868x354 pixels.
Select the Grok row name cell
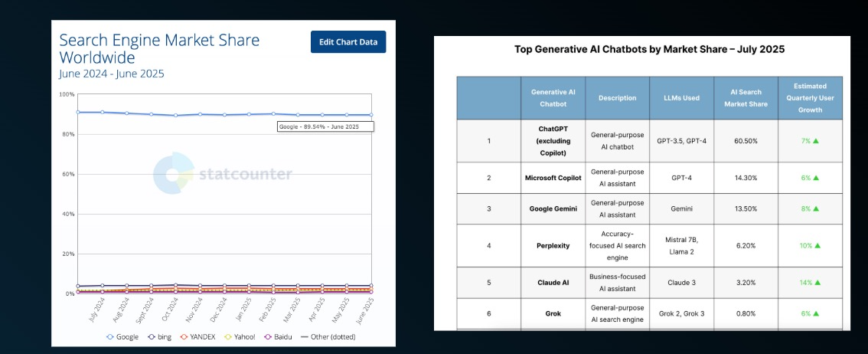(553, 314)
